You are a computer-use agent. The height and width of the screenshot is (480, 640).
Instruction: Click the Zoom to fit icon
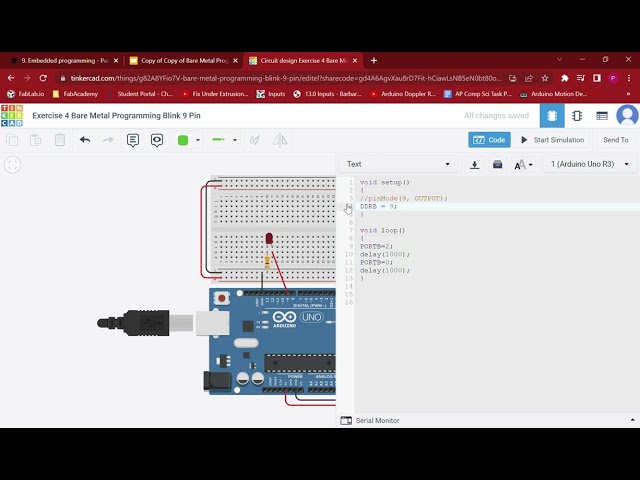12,165
